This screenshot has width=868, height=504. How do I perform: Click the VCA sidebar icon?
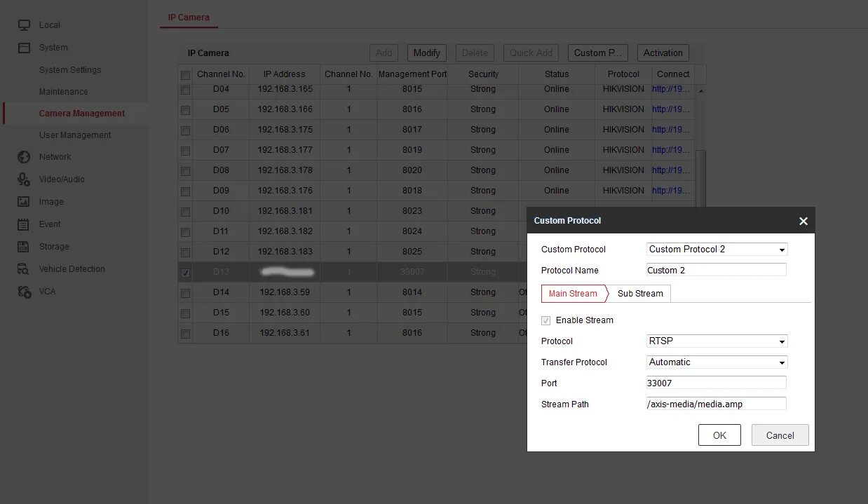coord(25,292)
